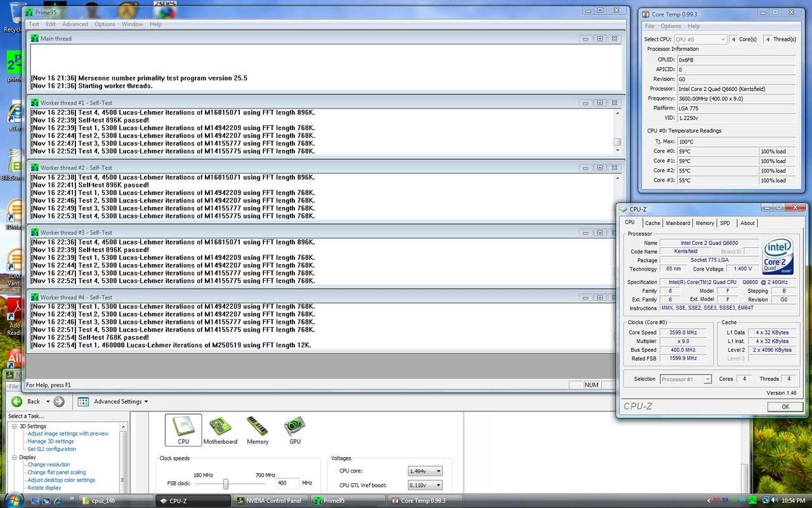
Task: Switch to CPU-Z SPD tab
Action: (x=725, y=223)
